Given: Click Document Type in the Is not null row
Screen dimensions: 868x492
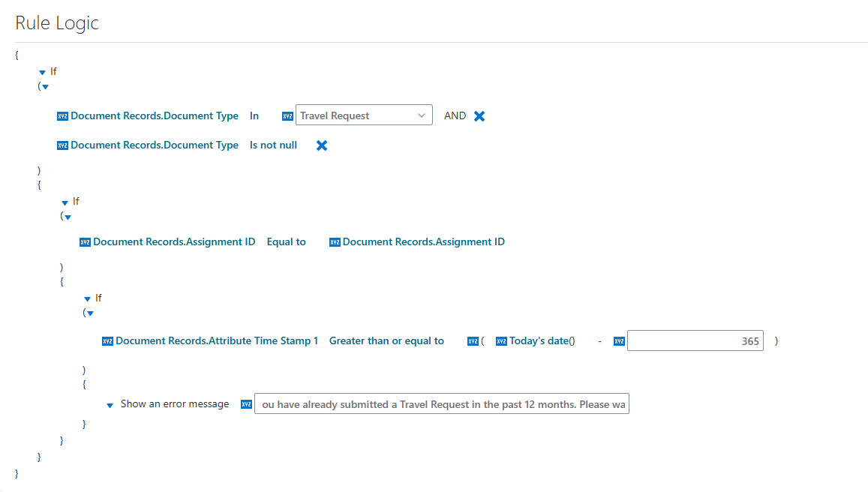Looking at the screenshot, I should coord(155,145).
